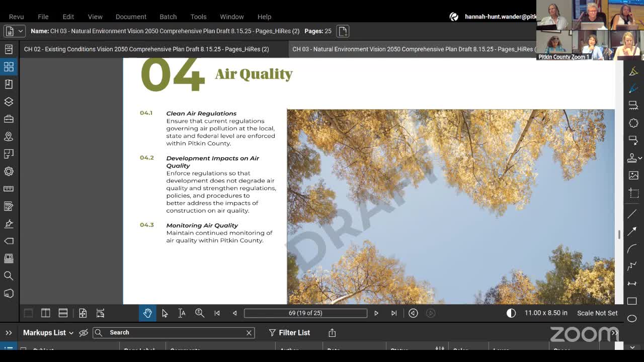
Task: Activate the Select Text tool
Action: (182, 313)
